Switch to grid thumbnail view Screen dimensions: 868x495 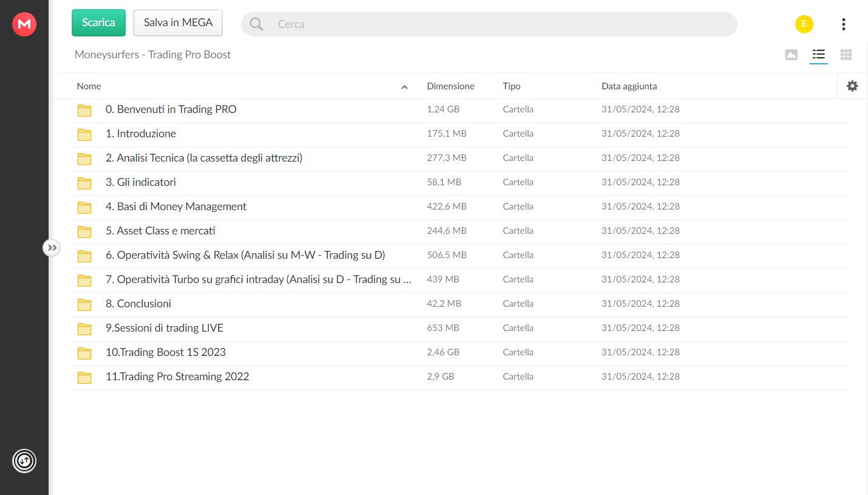(846, 55)
